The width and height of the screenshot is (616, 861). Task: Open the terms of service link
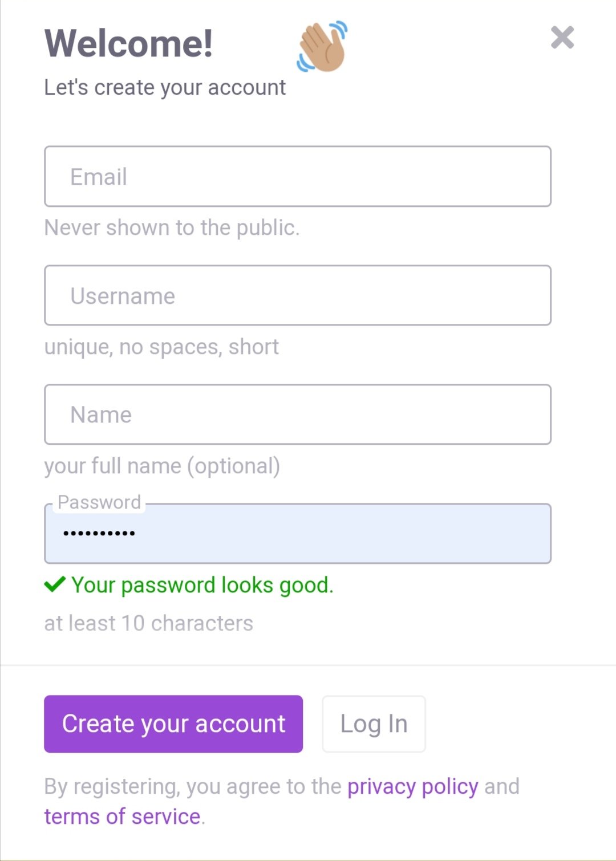click(123, 817)
